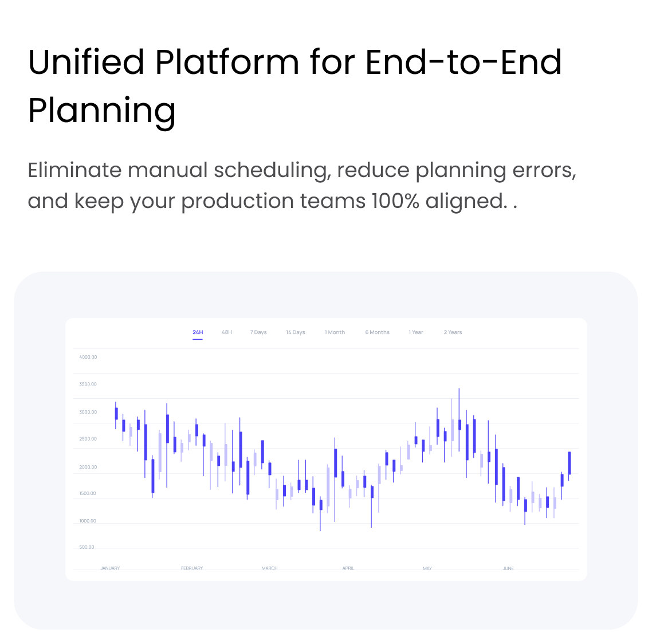
Task: Click the 1000.00 price axis label
Action: (88, 521)
